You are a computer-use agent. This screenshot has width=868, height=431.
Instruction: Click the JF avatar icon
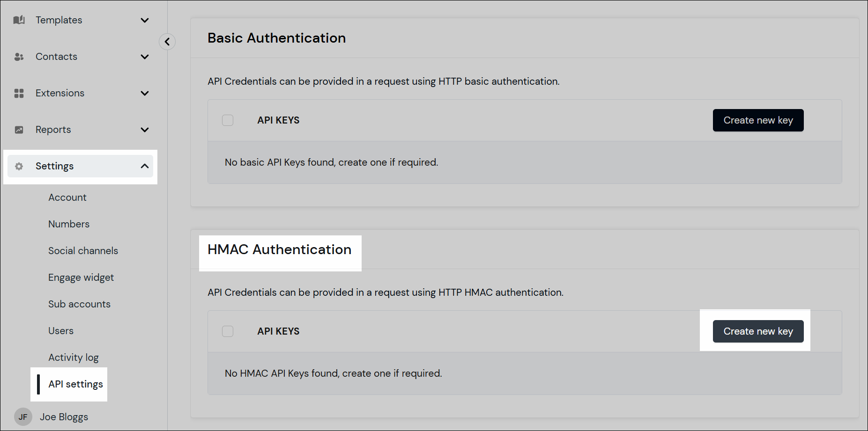click(x=22, y=416)
